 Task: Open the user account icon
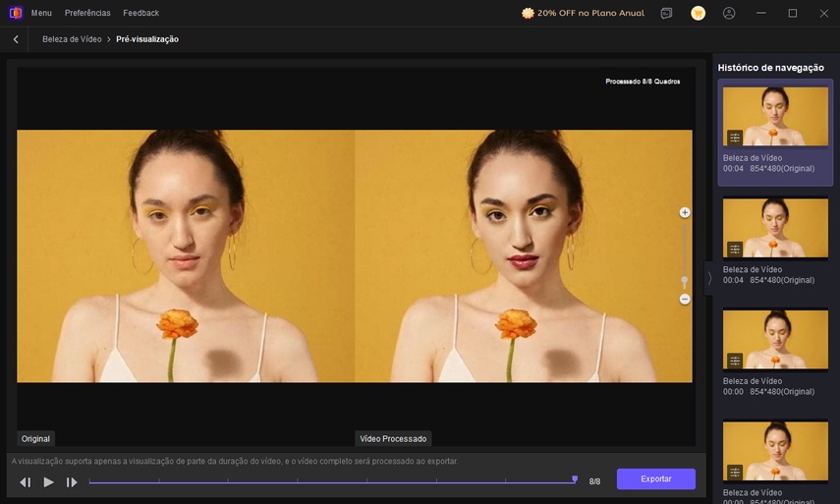(729, 14)
